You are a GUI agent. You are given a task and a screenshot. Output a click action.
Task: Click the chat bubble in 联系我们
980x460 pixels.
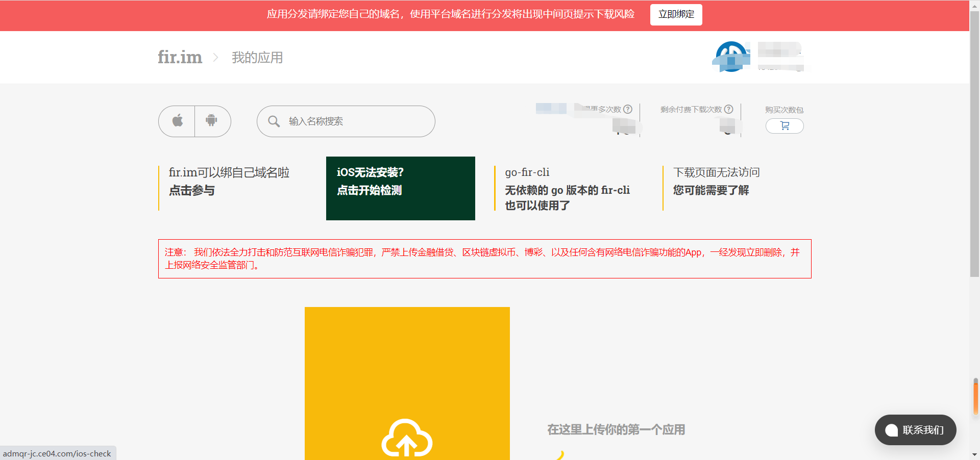pos(891,430)
